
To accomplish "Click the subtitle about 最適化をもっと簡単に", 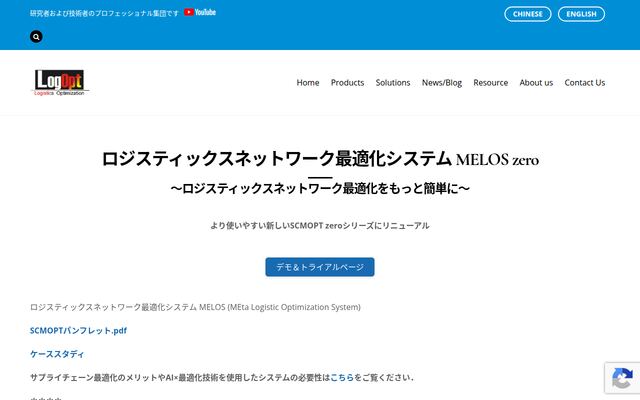I will coord(320,188).
